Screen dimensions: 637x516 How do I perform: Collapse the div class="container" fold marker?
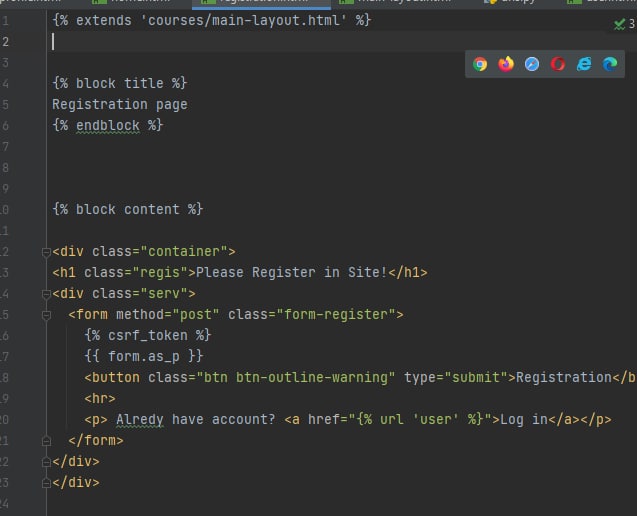pos(46,252)
